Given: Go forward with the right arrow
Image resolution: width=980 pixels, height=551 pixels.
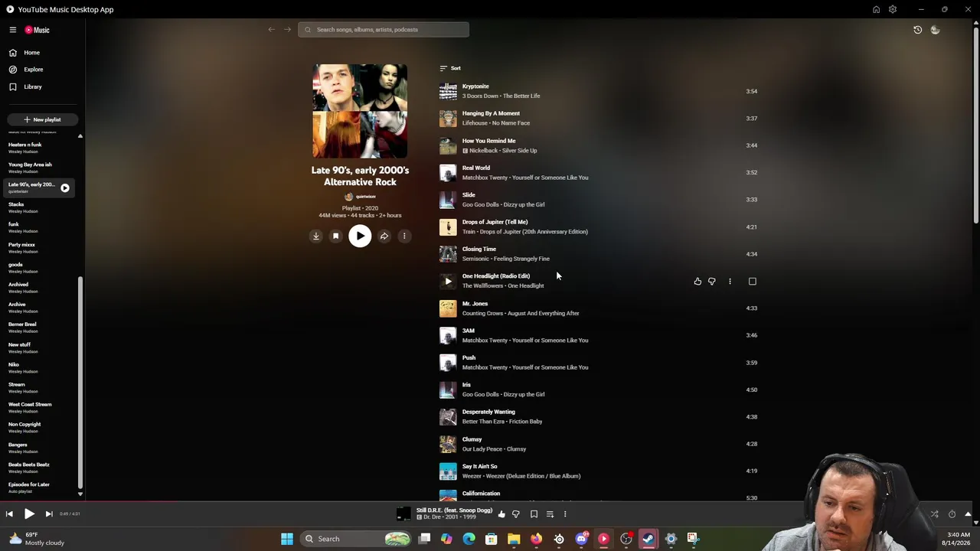Looking at the screenshot, I should point(288,30).
